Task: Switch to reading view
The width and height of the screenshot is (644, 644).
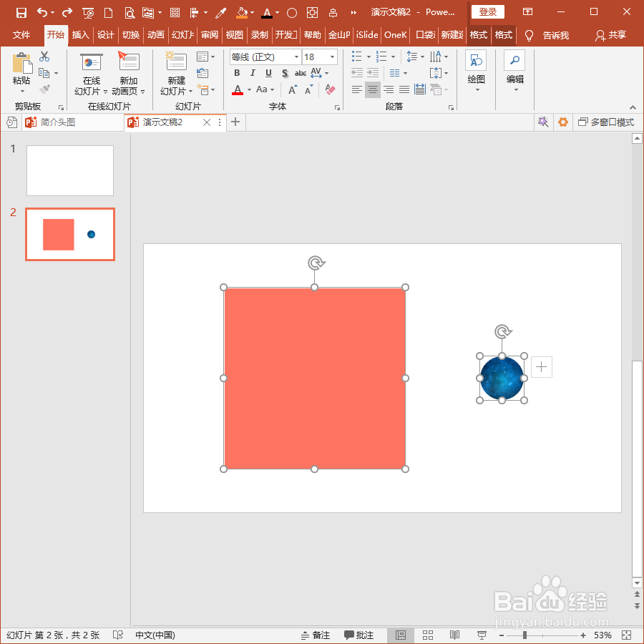Action: (x=454, y=635)
